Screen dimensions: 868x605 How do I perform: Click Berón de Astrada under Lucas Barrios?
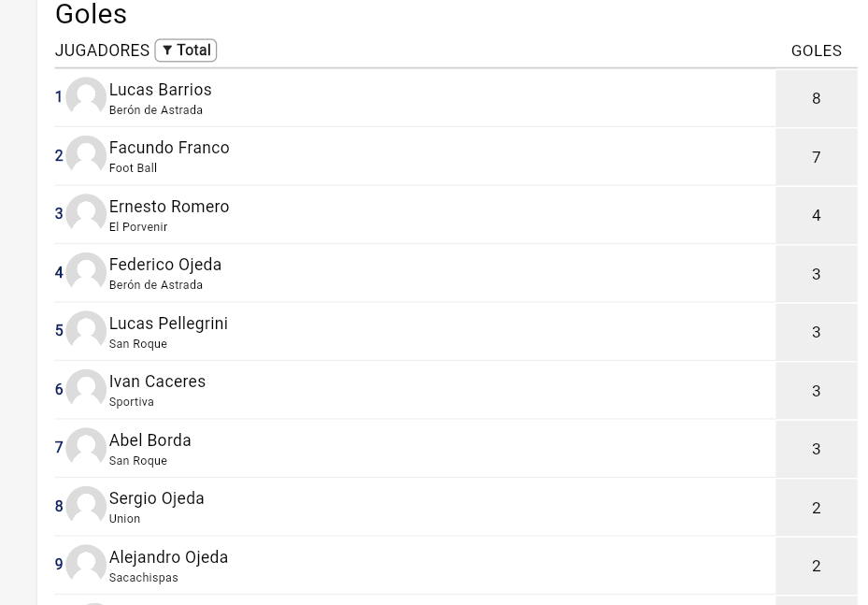[155, 110]
